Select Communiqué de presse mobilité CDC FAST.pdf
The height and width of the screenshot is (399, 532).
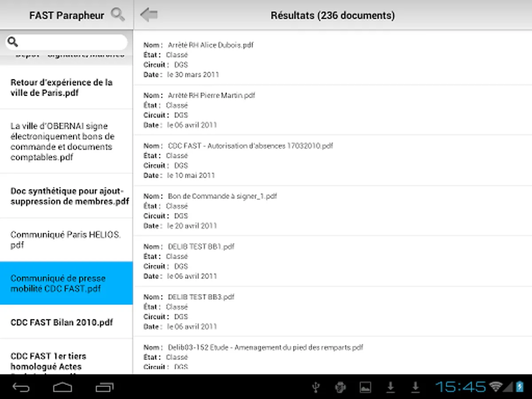pos(66,283)
